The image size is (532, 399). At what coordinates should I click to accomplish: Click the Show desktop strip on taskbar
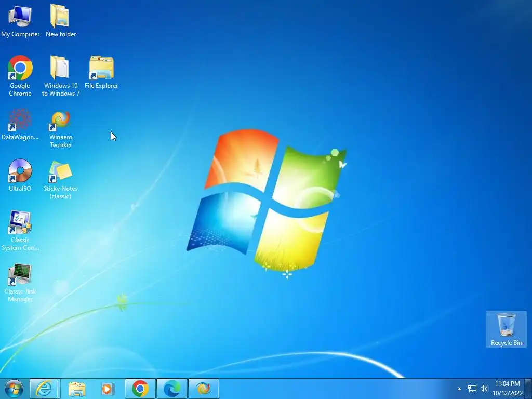pyautogui.click(x=528, y=389)
